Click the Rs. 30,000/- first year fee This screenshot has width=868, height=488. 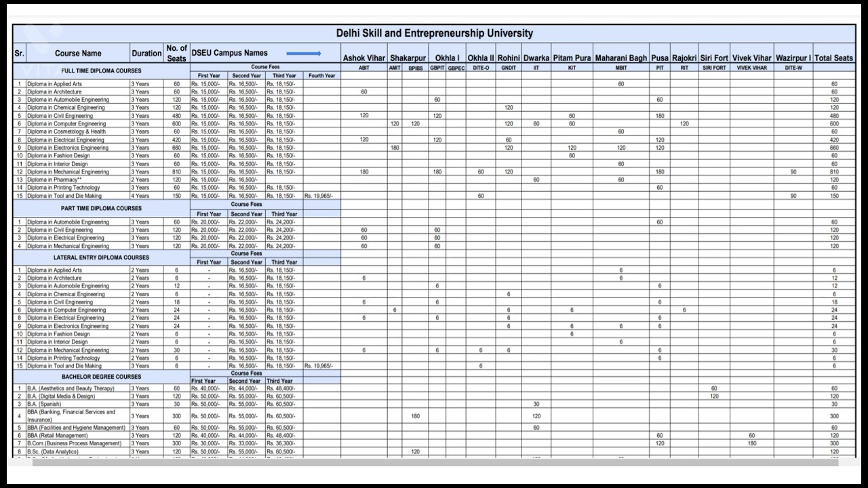pyautogui.click(x=205, y=443)
